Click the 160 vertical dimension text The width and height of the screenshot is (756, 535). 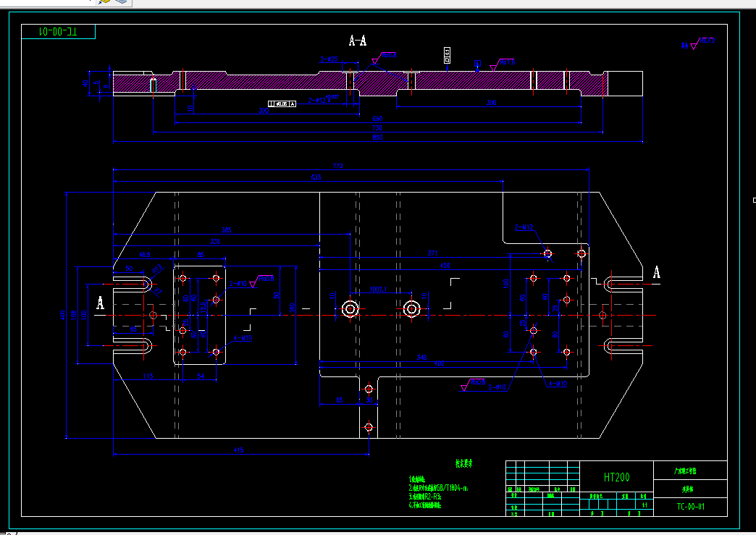coord(292,308)
